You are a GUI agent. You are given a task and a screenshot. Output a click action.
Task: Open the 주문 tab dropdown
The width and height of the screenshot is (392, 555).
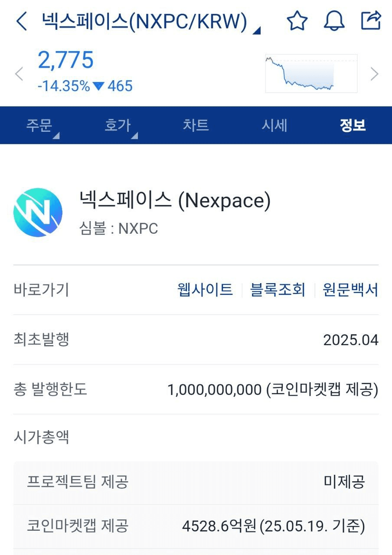pos(42,125)
